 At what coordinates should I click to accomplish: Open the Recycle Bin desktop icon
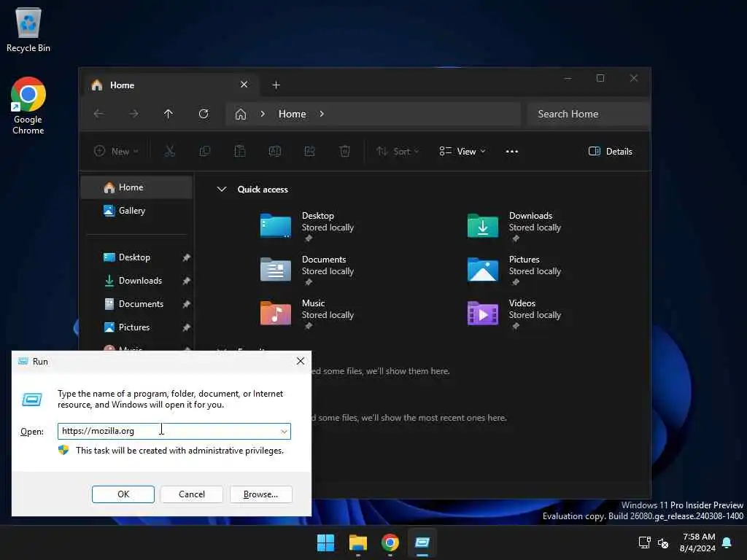point(28,29)
